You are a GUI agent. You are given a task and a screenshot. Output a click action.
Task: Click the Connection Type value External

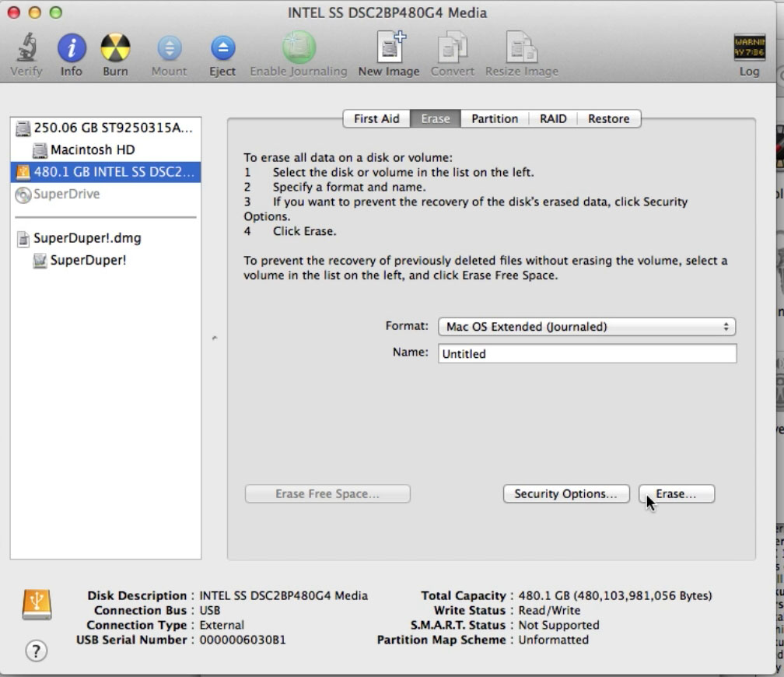coord(222,625)
